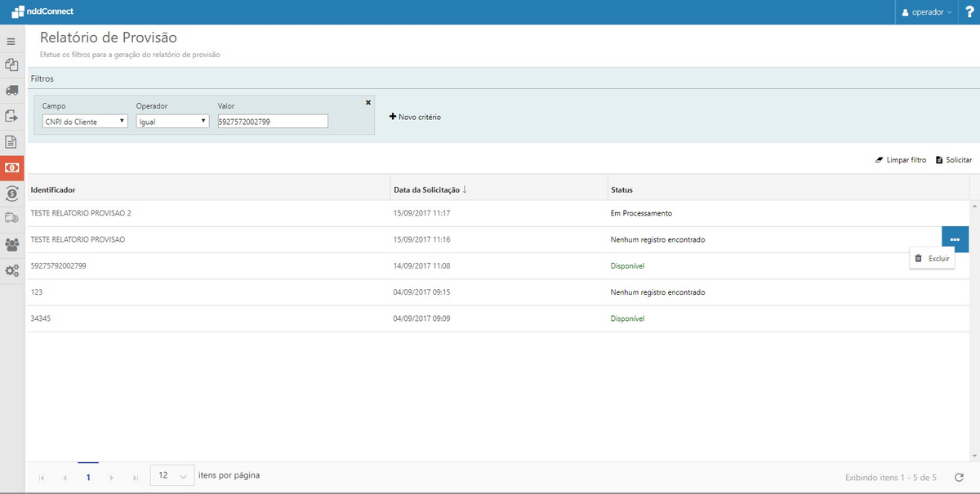This screenshot has width=980, height=494.
Task: Toggle the hamburger sidebar menu
Action: click(11, 41)
